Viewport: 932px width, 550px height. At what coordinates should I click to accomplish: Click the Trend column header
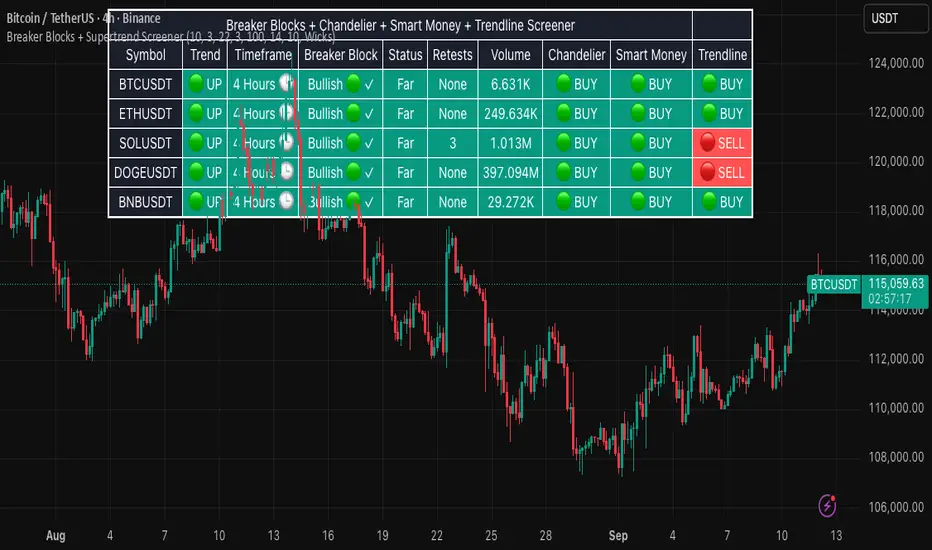pyautogui.click(x=205, y=55)
